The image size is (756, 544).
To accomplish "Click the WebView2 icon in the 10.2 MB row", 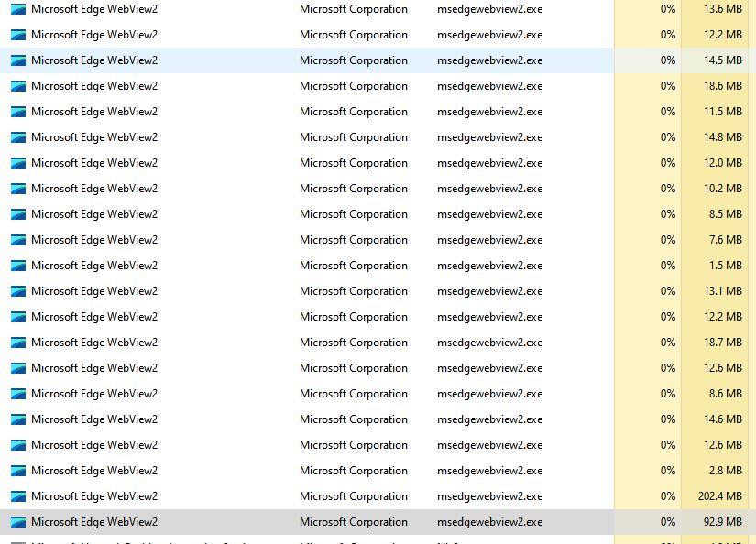I will click(18, 189).
